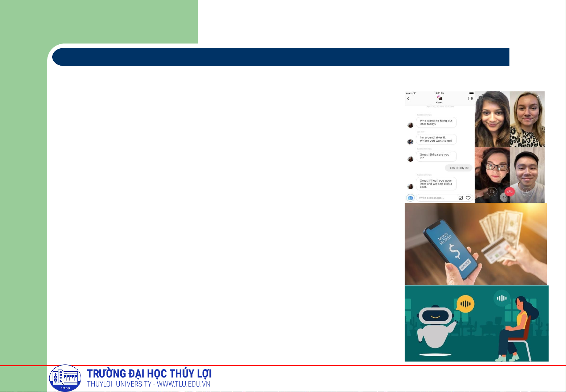
Task: Switch camera via flip icon at top right
Action: (539, 97)
